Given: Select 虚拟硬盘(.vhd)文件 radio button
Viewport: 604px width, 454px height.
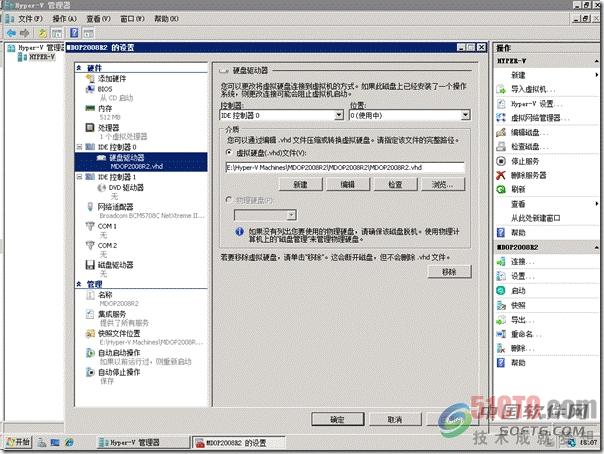Looking at the screenshot, I should coord(229,152).
